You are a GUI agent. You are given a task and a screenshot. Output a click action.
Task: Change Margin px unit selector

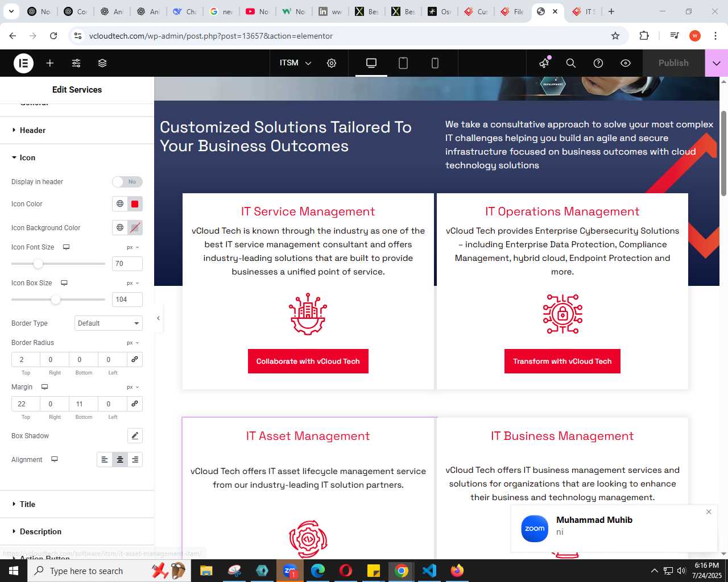pos(133,387)
